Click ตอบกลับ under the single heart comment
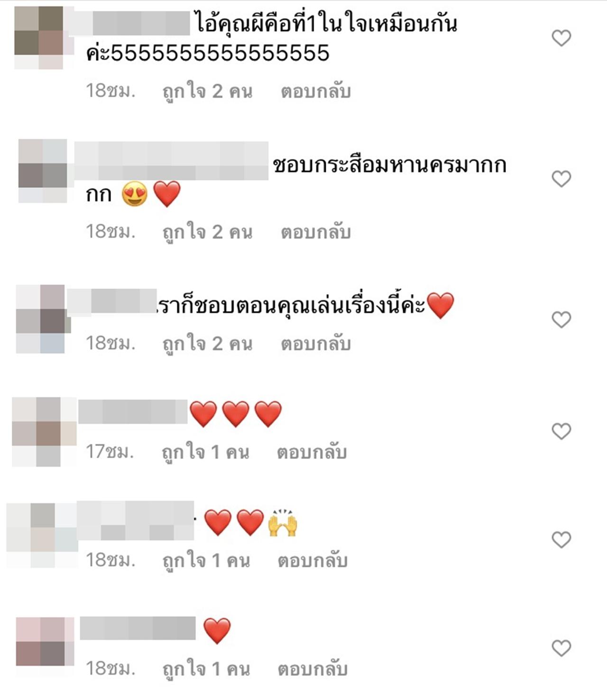 [313, 669]
